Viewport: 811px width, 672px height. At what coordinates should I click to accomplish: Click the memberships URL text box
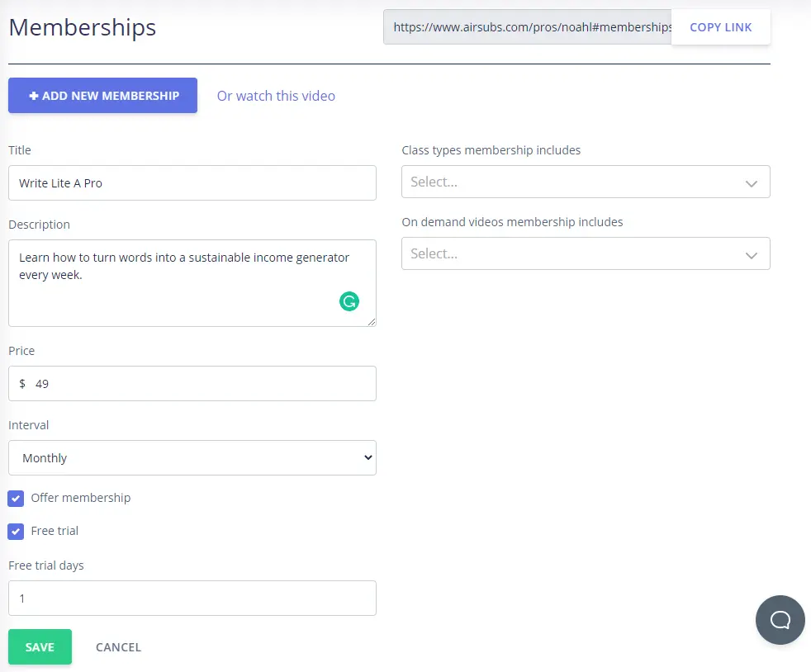click(x=529, y=27)
